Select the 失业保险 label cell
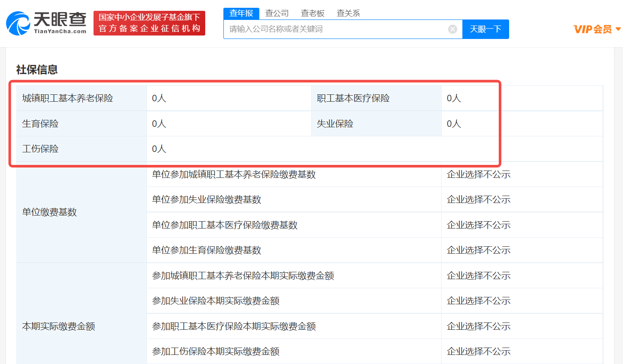623x364 pixels. [335, 124]
